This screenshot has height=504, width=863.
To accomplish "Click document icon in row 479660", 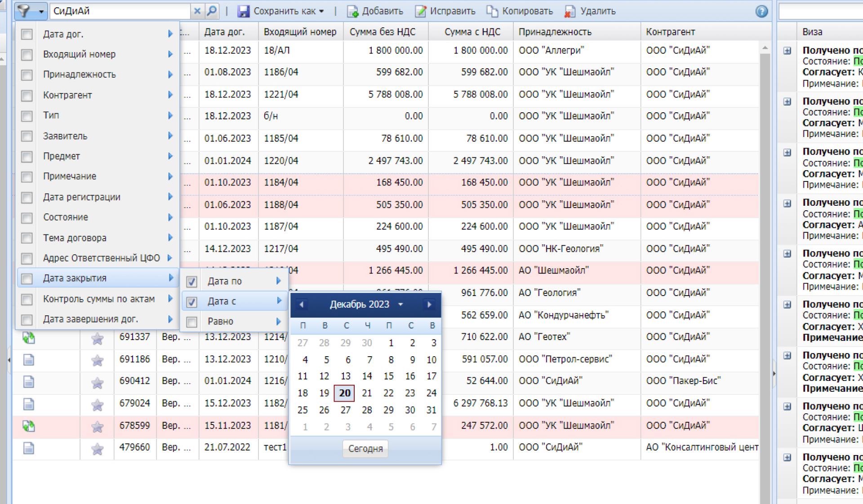I will pyautogui.click(x=29, y=448).
